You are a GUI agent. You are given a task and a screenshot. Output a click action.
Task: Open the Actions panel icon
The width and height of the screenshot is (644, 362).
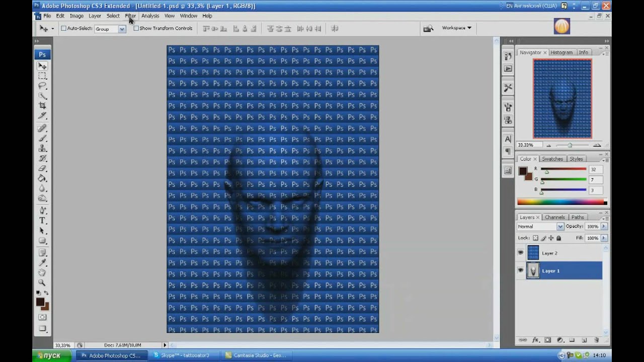pyautogui.click(x=508, y=68)
